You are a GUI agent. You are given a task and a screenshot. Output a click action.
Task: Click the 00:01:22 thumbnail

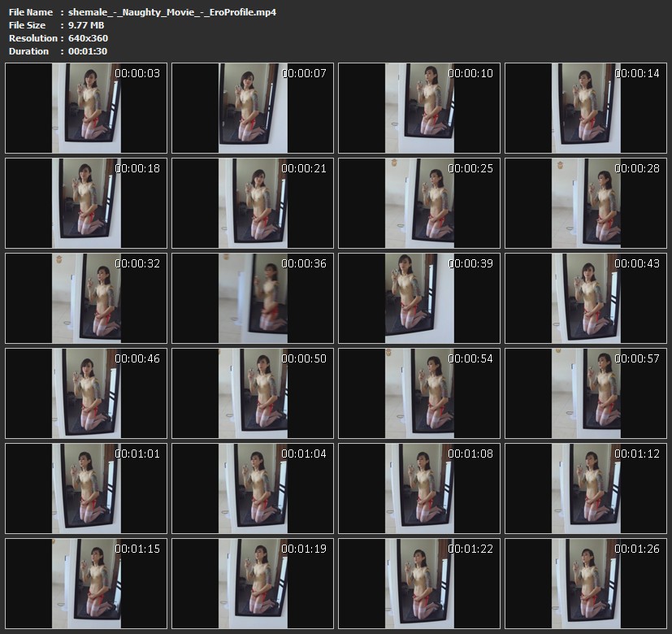[419, 583]
